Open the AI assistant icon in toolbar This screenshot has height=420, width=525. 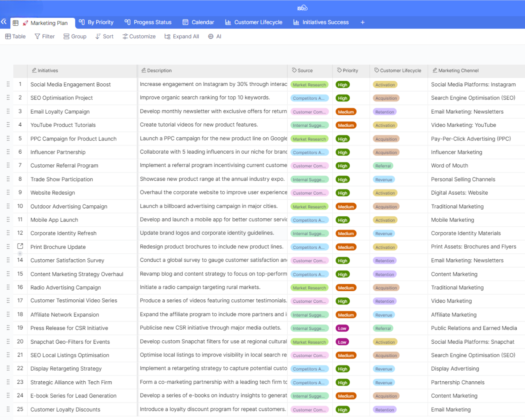tap(211, 36)
